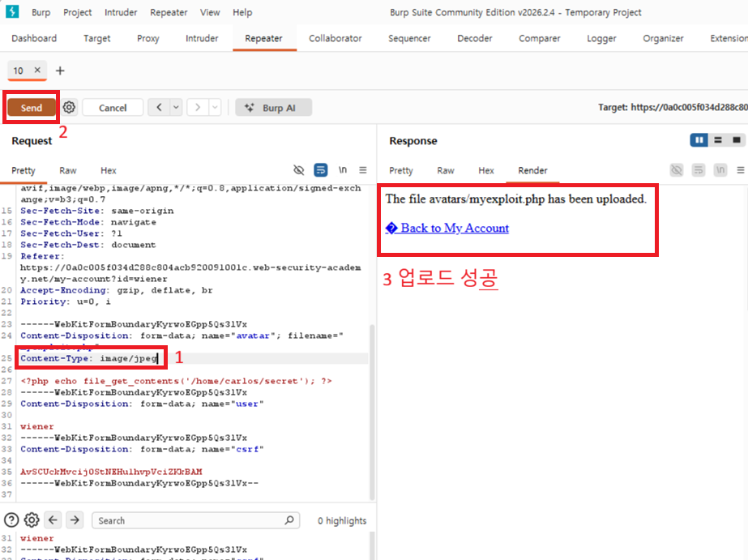Switch to the Logger tab
748x560 pixels.
pyautogui.click(x=601, y=38)
